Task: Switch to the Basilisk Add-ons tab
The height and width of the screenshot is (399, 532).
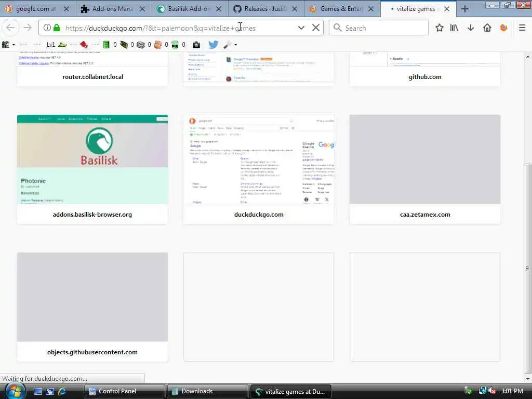Action: [189, 9]
